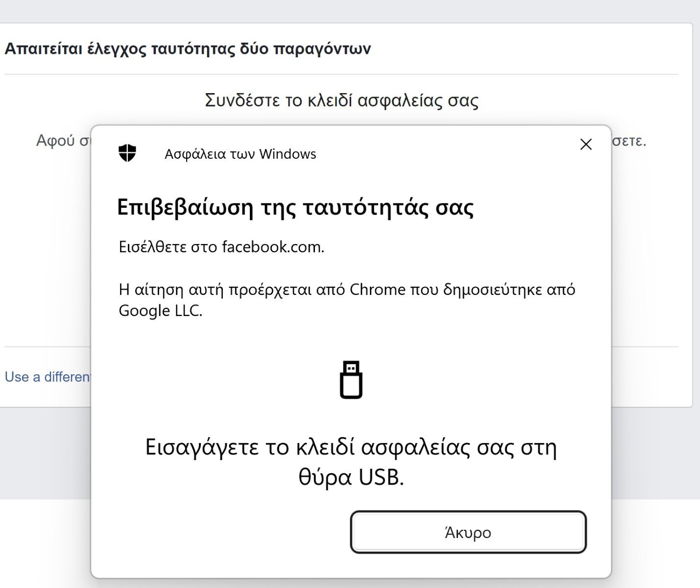This screenshot has width=700, height=588.
Task: Close the Windows Security dialog
Action: tap(586, 144)
